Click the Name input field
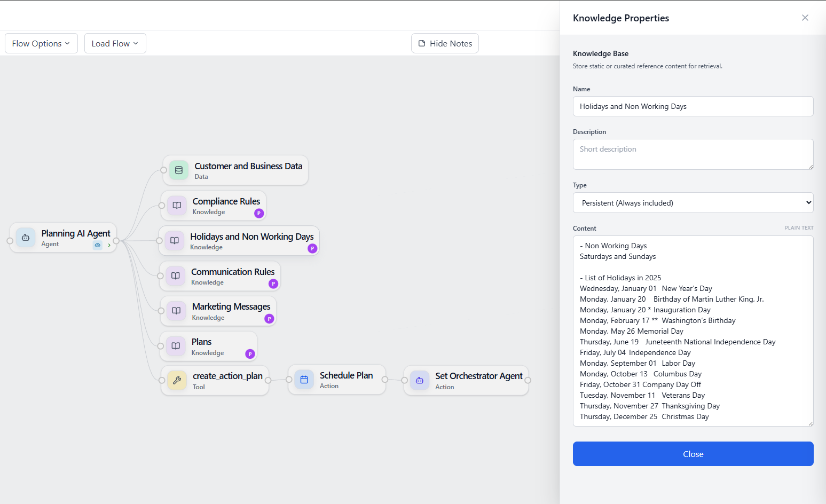This screenshot has height=504, width=826. click(x=693, y=106)
